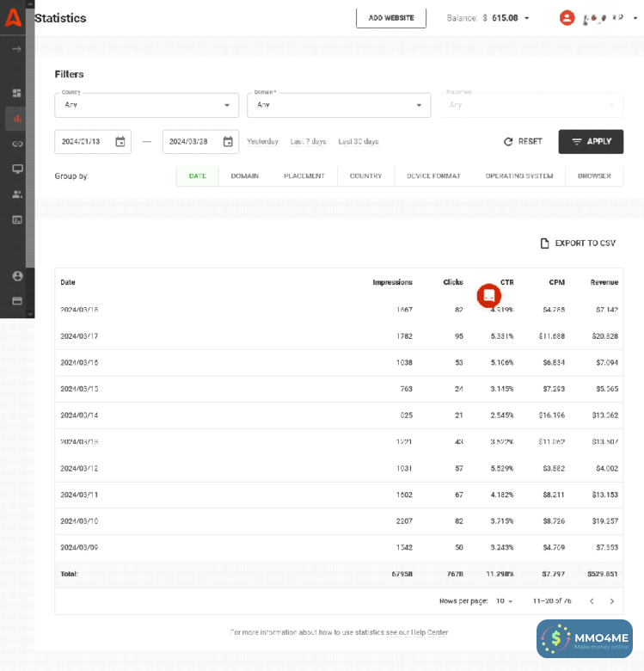Change Rows per page dropdown
This screenshot has width=644, height=671.
pos(504,601)
